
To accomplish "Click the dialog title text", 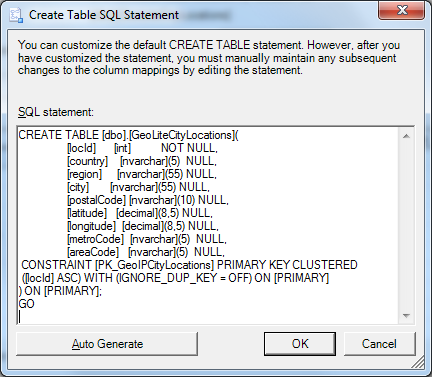I will 104,15.
